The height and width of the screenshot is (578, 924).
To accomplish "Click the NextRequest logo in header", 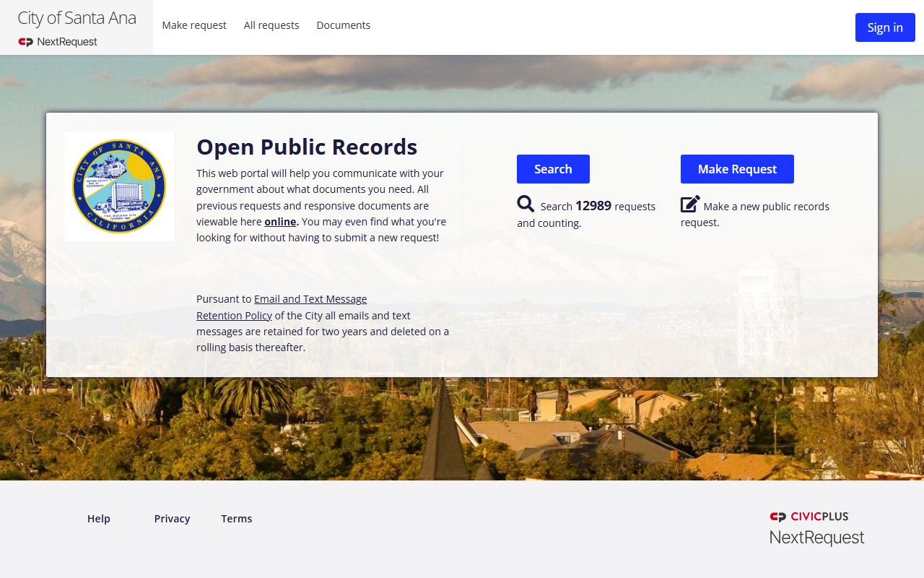I will (58, 42).
